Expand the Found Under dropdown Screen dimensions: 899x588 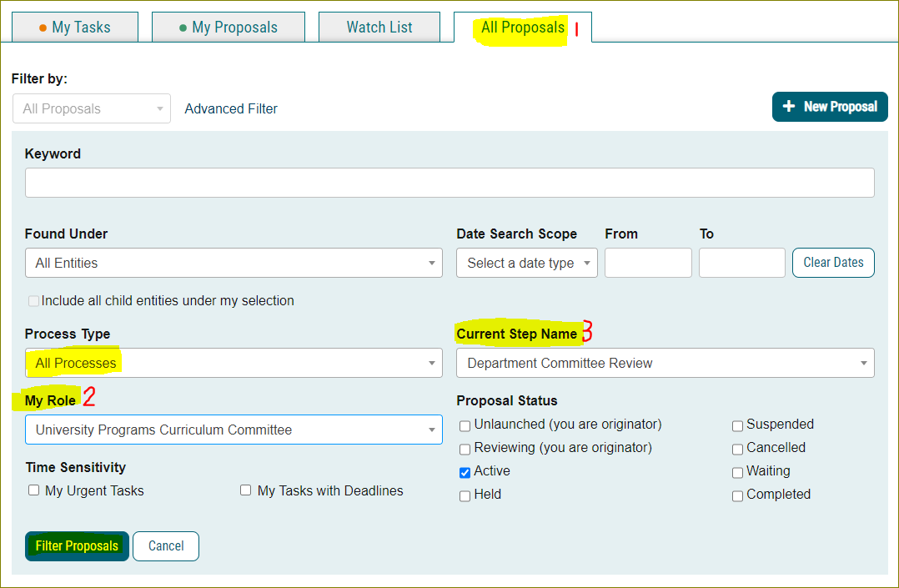pyautogui.click(x=234, y=263)
